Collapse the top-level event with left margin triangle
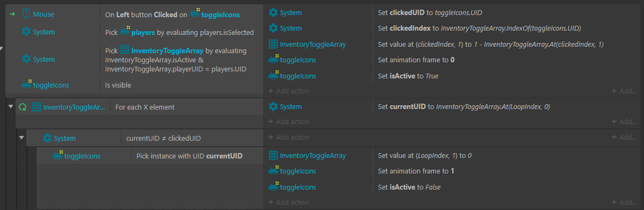Viewport: 644px width, 210px height. point(1,48)
